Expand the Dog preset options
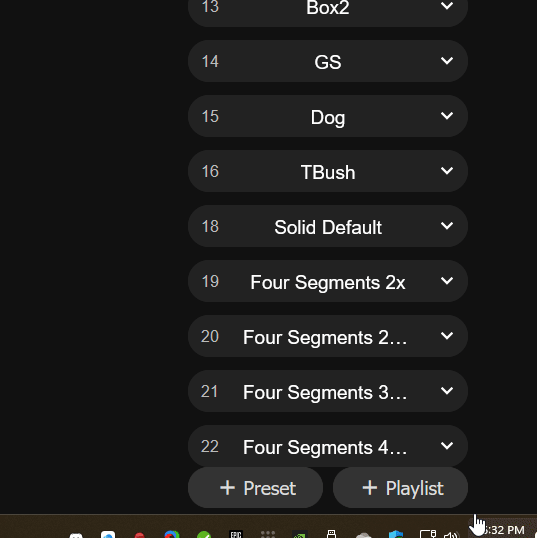Viewport: 537px width, 538px height. click(447, 116)
